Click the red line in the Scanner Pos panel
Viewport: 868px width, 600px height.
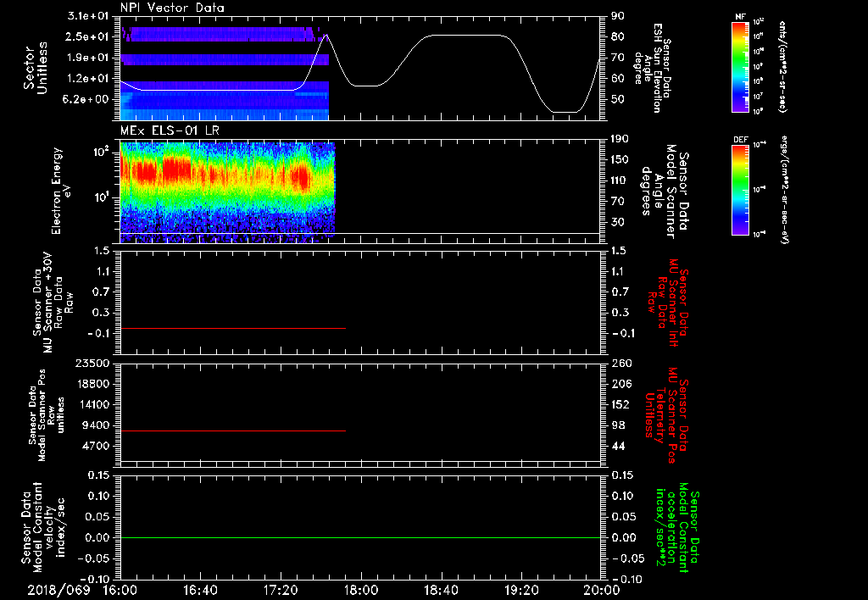point(233,431)
